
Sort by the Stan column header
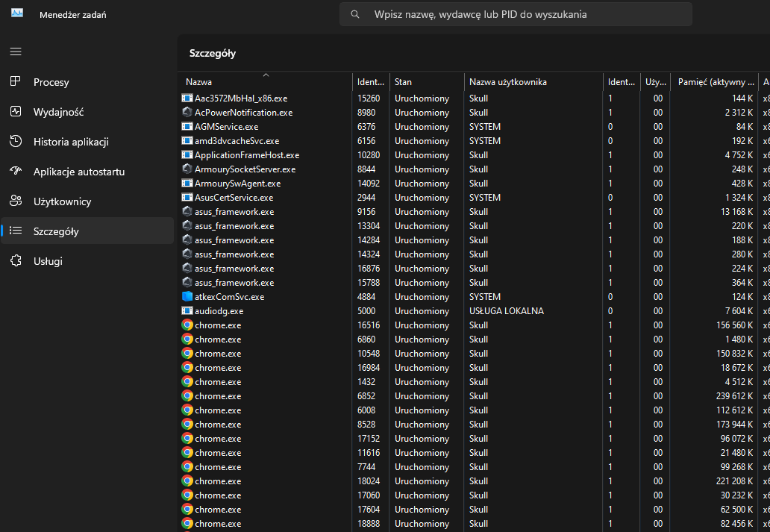click(427, 82)
